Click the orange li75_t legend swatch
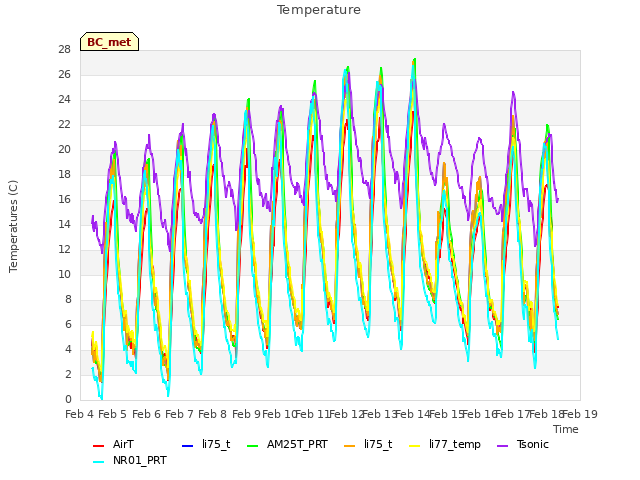Image resolution: width=640 pixels, height=480 pixels. pyautogui.click(x=350, y=446)
